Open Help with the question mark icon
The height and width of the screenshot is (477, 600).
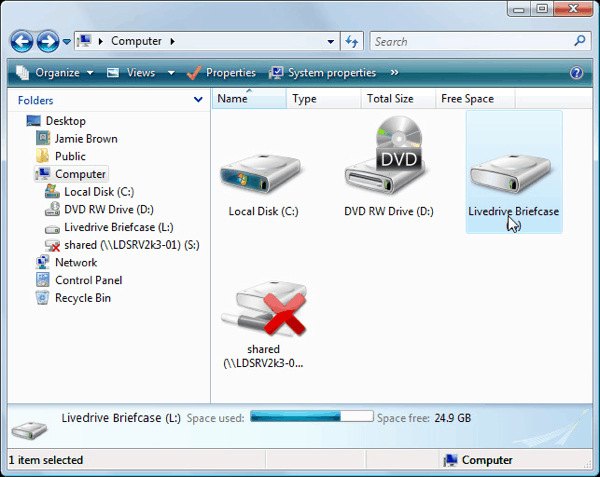click(576, 73)
